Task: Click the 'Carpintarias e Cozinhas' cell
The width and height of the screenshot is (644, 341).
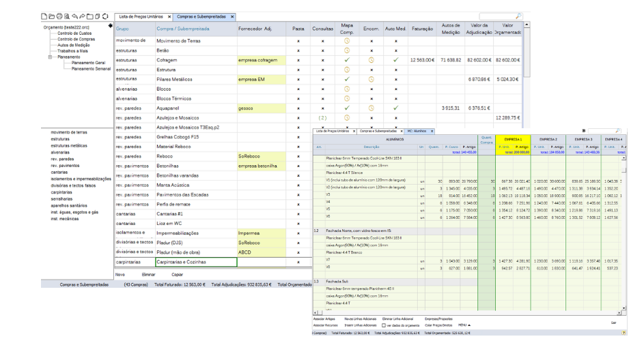Action: point(196,262)
